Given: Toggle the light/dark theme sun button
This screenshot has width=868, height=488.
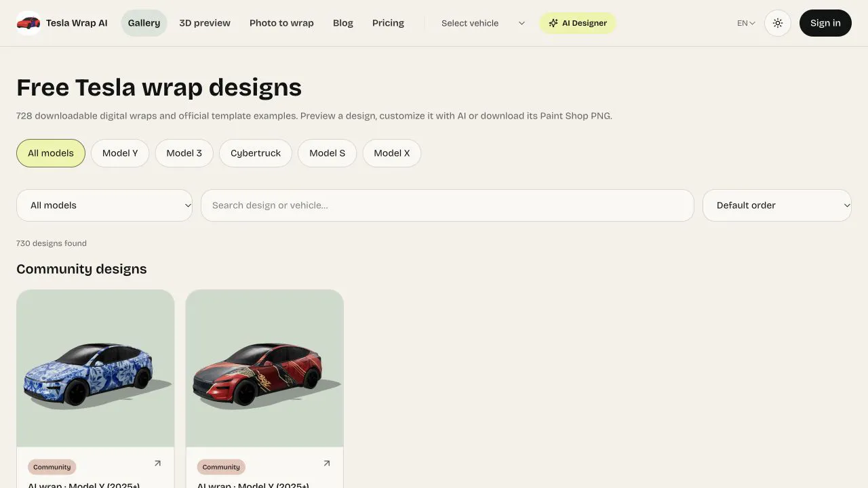Looking at the screenshot, I should pos(778,23).
